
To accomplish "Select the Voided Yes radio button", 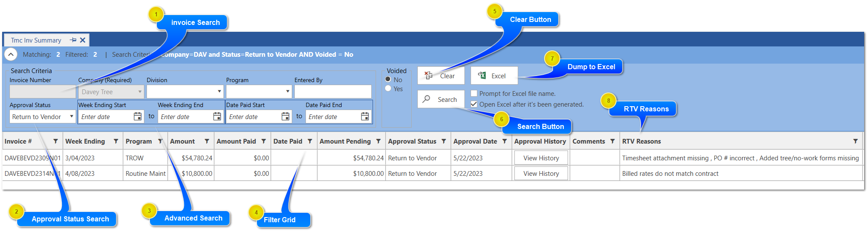I will (388, 89).
